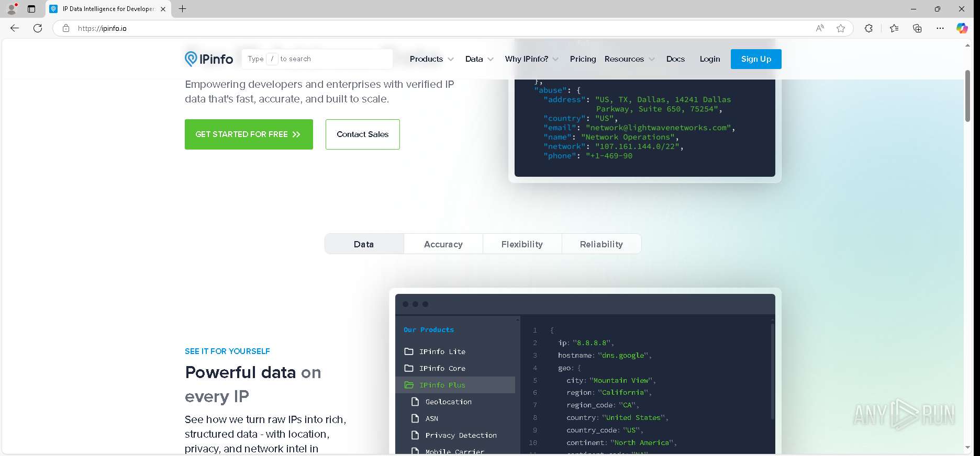
Task: Open Collections icon
Action: (x=917, y=28)
